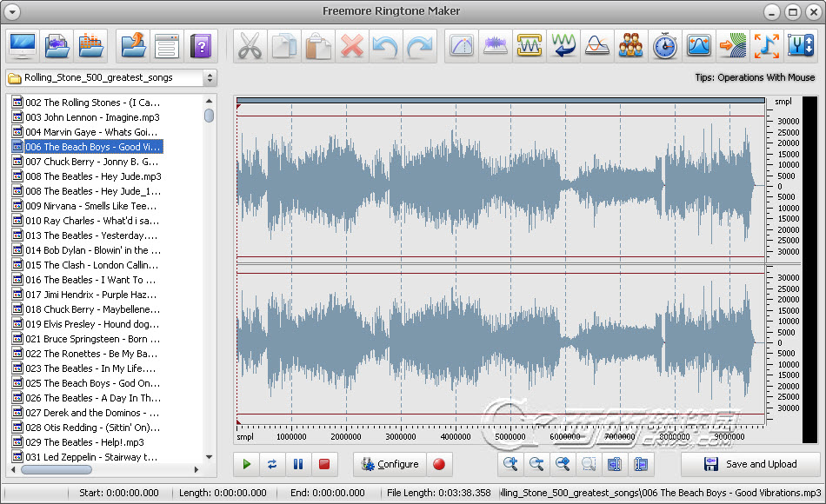
Task: Toggle loop playback button
Action: point(272,464)
